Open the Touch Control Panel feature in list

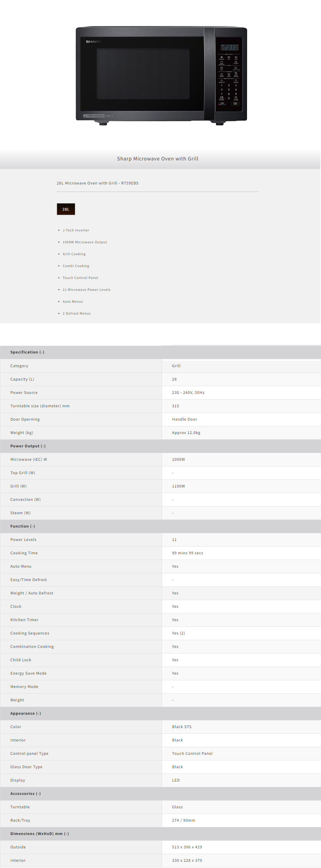click(80, 278)
